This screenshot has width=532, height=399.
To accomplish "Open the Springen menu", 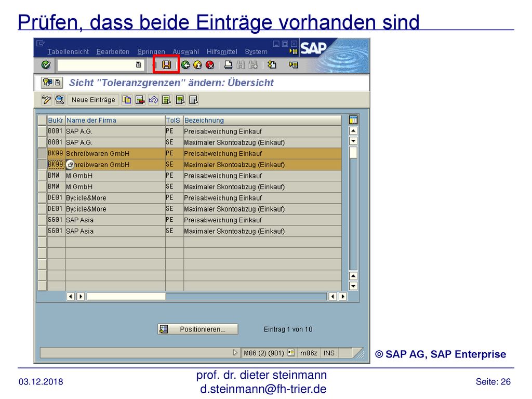I will tap(151, 51).
